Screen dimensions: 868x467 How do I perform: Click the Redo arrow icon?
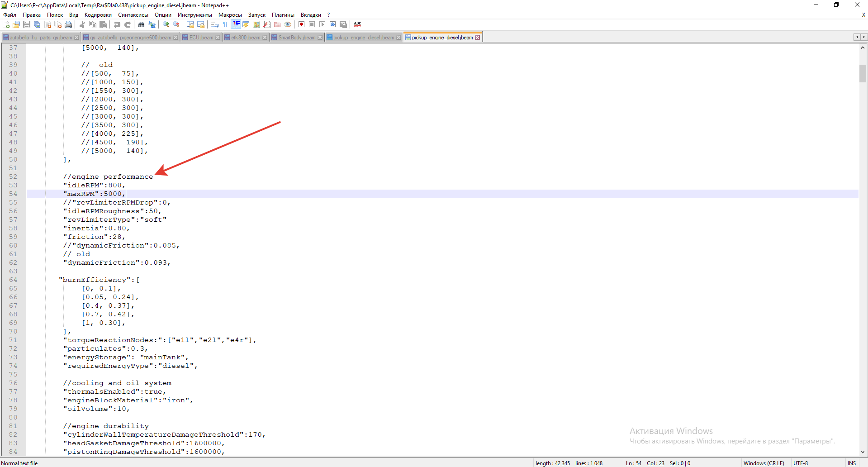(x=128, y=24)
